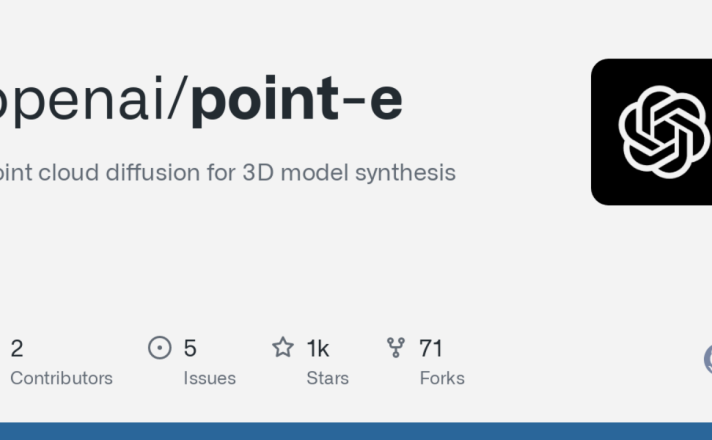Image resolution: width=712 pixels, height=440 pixels.
Task: Click the contributors count 2
Action: pyautogui.click(x=17, y=349)
